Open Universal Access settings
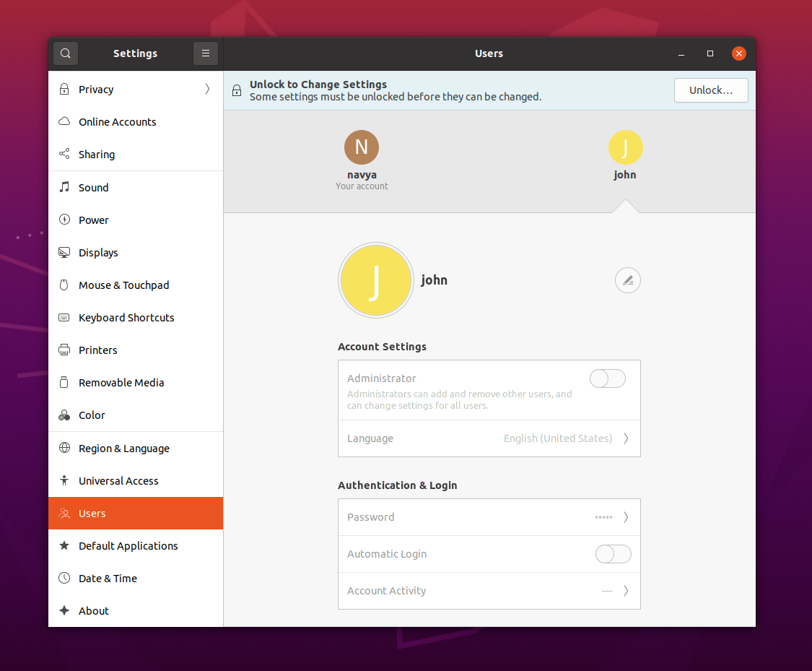 [x=136, y=481]
